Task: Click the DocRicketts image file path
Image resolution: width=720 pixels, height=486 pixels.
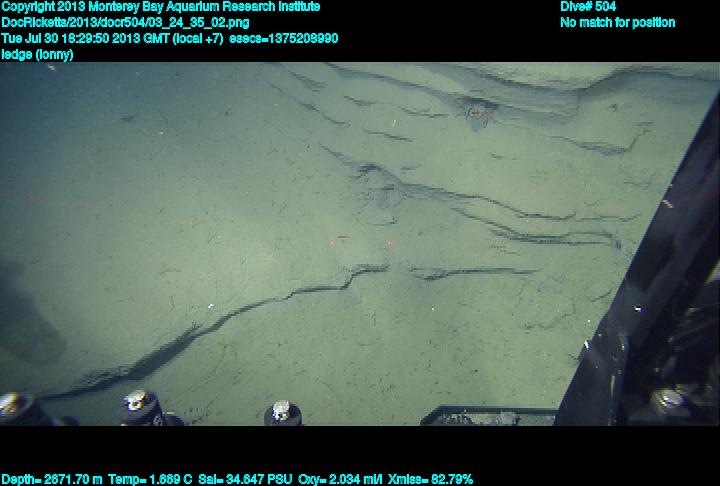Action: [125, 22]
